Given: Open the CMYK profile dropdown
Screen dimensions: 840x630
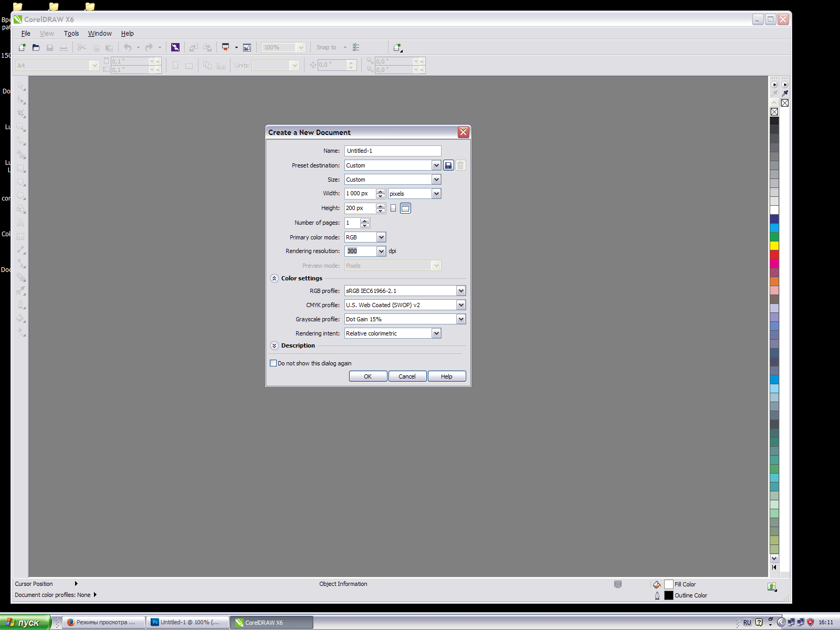Looking at the screenshot, I should pyautogui.click(x=461, y=305).
